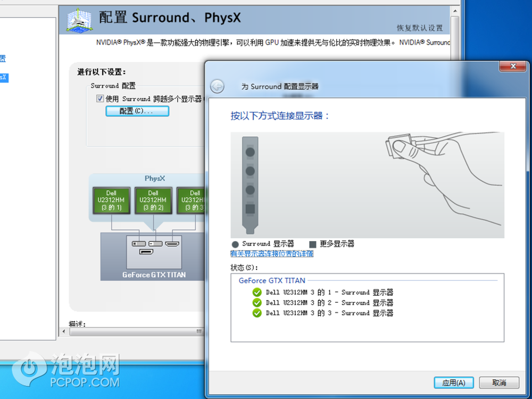The width and height of the screenshot is (532, 399).
Task: Click left arrow of horizontal scrollbar
Action: point(64,331)
